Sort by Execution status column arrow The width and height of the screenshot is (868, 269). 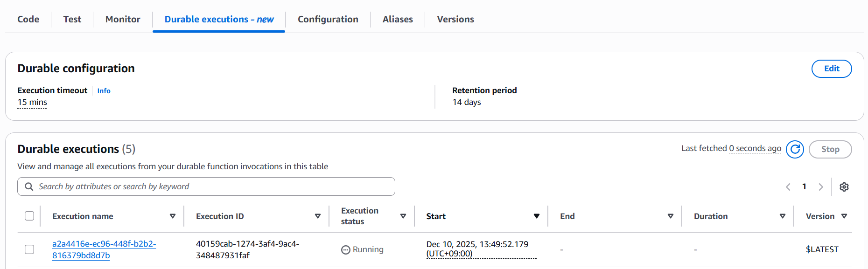(403, 216)
